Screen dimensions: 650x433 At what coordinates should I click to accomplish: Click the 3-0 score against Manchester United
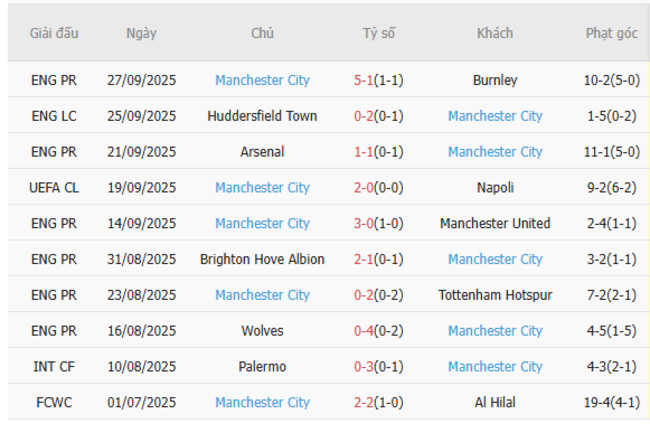(x=364, y=223)
